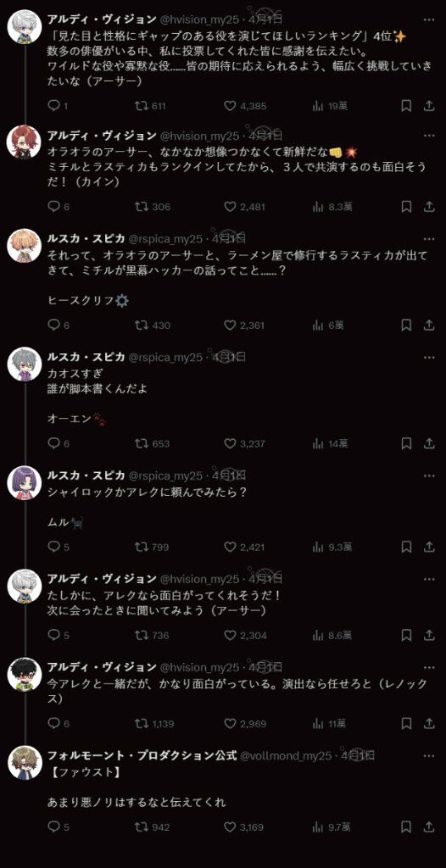Share the ムル tweet

click(x=429, y=547)
